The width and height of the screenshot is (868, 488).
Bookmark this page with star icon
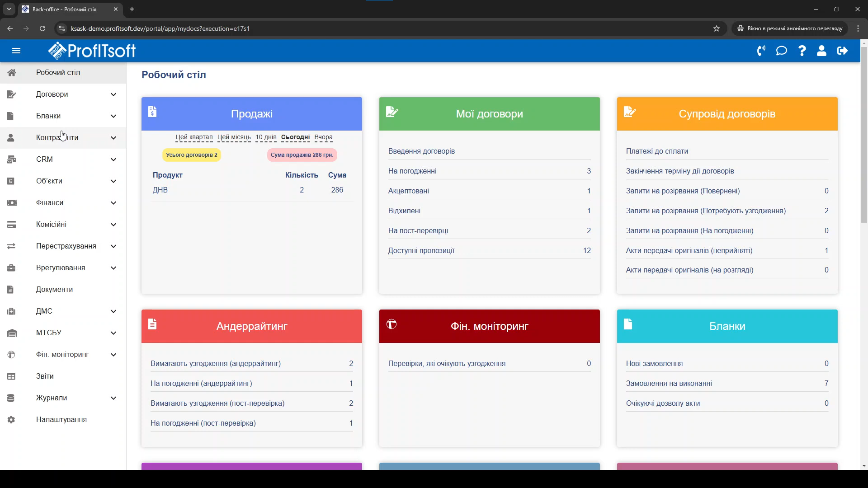pos(717,28)
